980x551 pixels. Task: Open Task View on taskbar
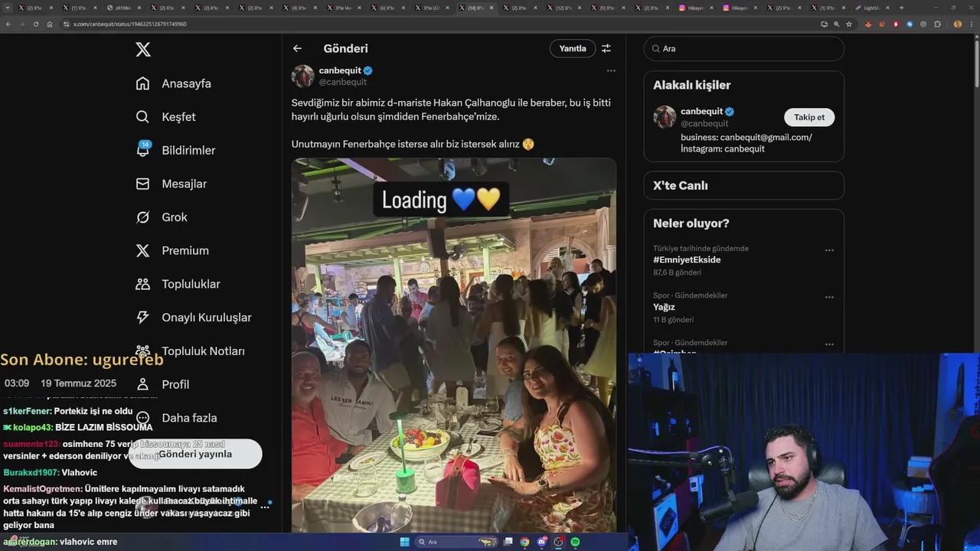tap(508, 542)
